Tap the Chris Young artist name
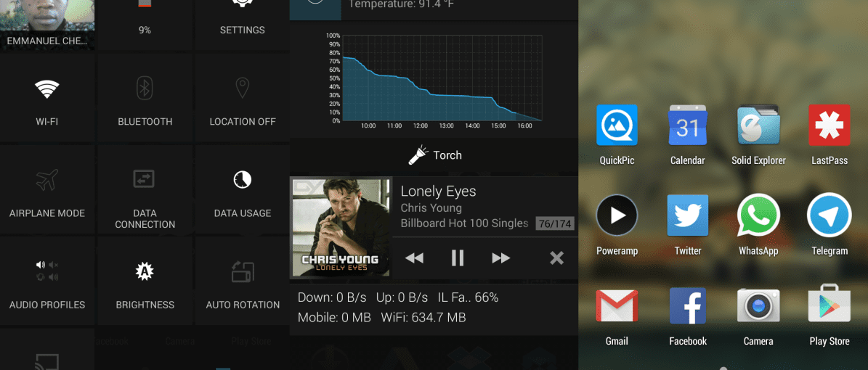Viewport: 868px width, 370px height. click(x=431, y=208)
